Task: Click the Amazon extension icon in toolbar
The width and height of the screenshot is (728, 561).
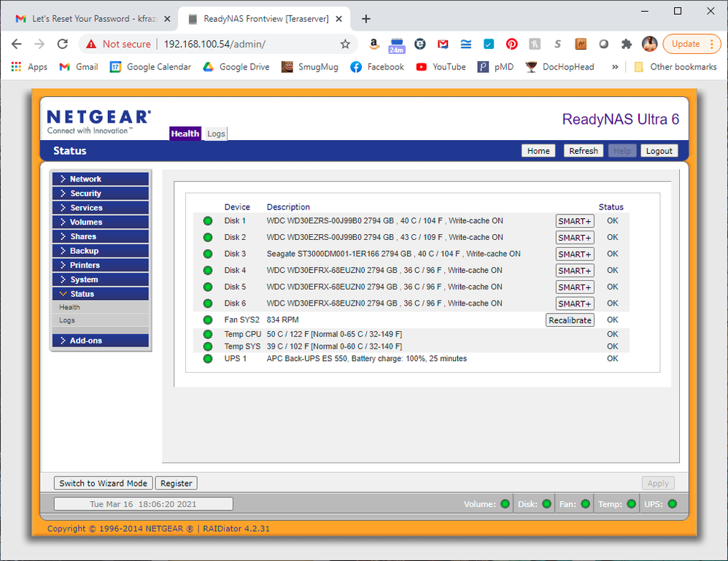Action: (373, 44)
